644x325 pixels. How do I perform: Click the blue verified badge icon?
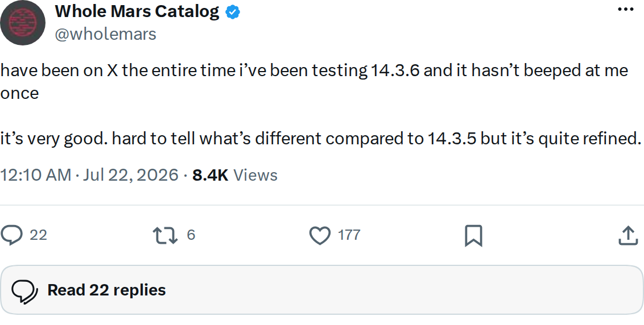pyautogui.click(x=233, y=13)
